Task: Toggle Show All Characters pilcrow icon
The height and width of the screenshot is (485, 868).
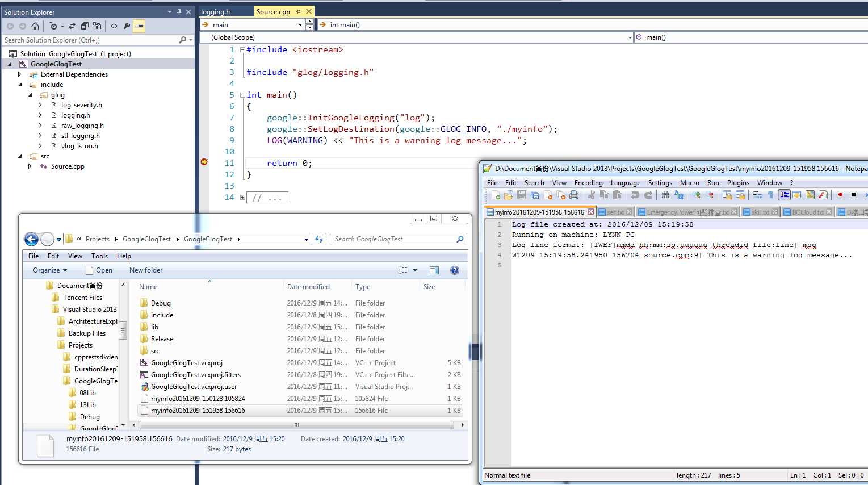Action: (771, 195)
